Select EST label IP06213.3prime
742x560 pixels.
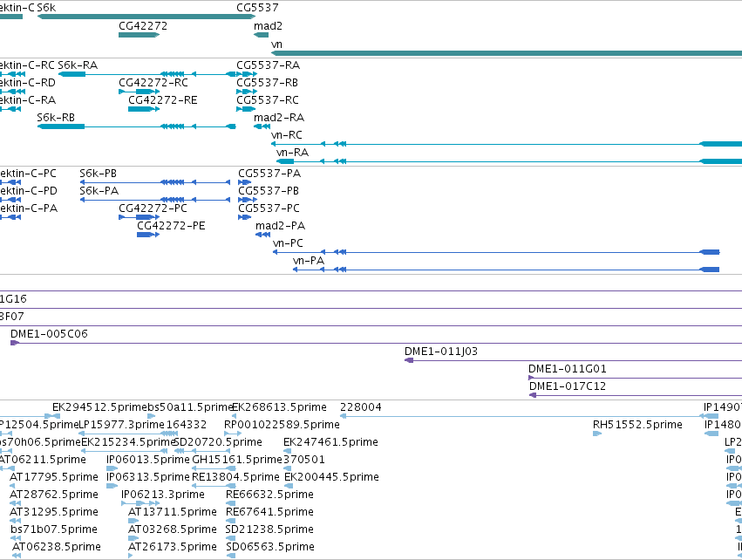163,495
